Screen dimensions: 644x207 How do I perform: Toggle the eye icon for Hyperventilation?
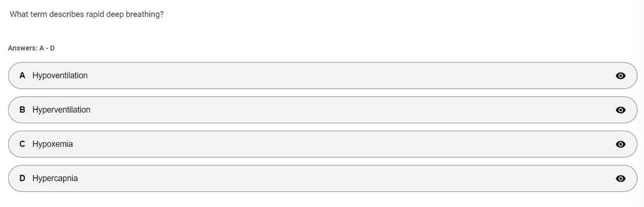[621, 110]
